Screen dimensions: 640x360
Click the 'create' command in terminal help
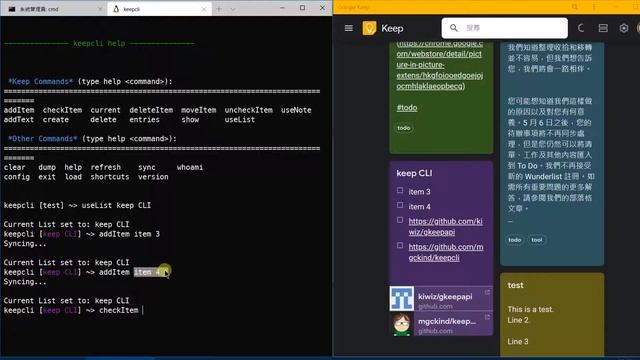point(56,120)
